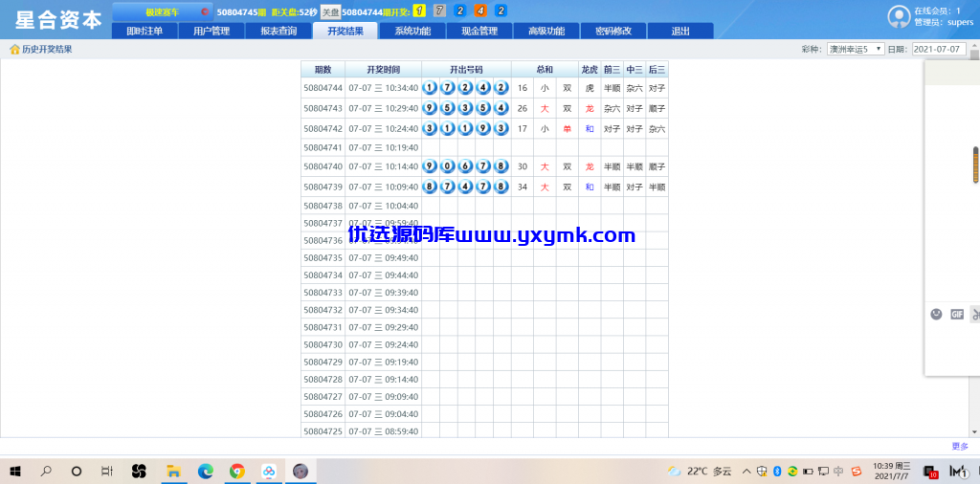
Task: Click the 开奖时间 column header
Action: [383, 69]
